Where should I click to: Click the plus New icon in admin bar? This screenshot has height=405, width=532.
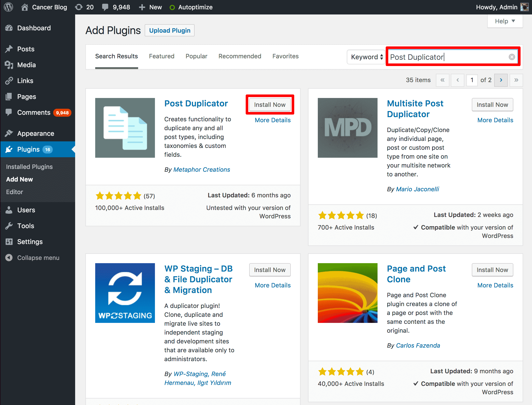pos(142,7)
